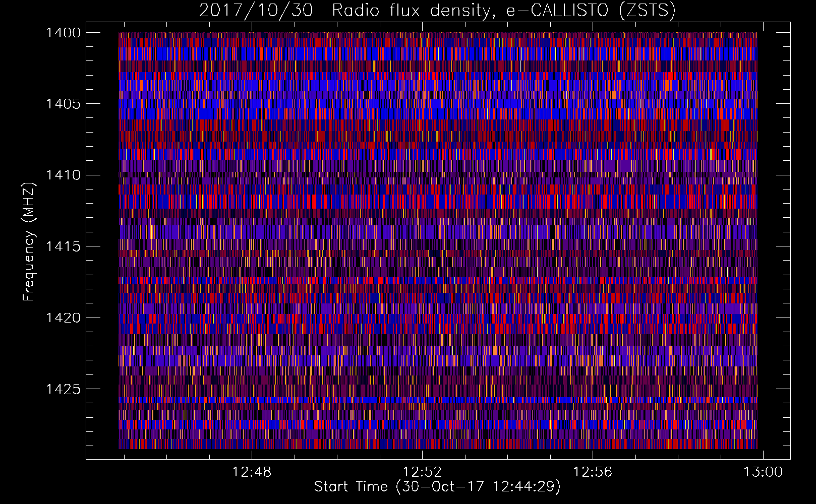Click the 'Start Time (30-Oct-17 12:44:29)' axis title

click(x=437, y=487)
